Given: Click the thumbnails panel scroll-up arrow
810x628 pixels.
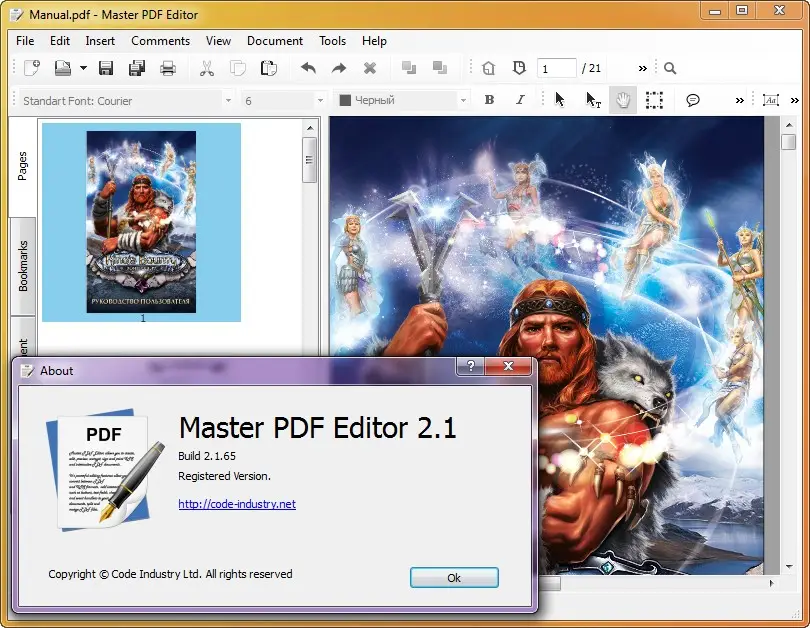Looking at the screenshot, I should pyautogui.click(x=310, y=128).
